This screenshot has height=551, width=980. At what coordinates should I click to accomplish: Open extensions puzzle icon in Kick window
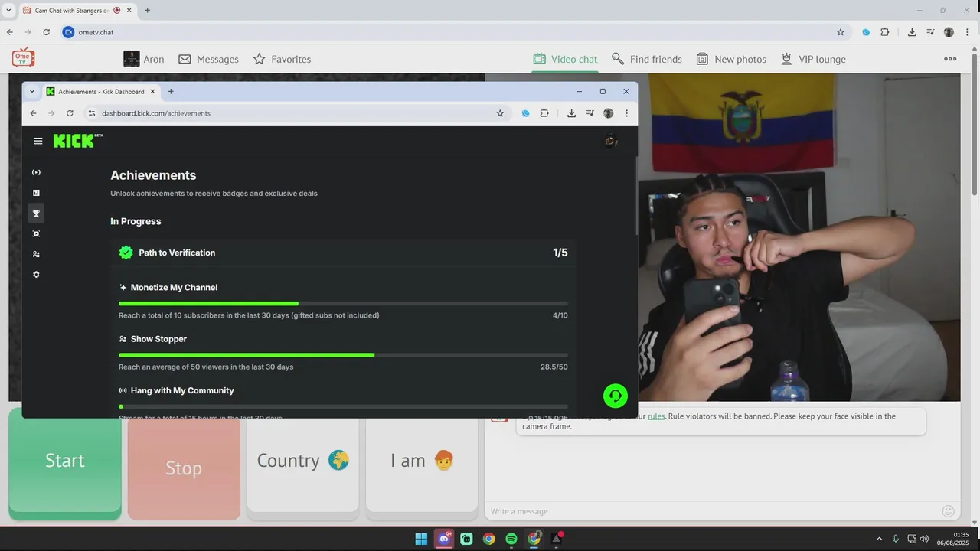point(544,113)
